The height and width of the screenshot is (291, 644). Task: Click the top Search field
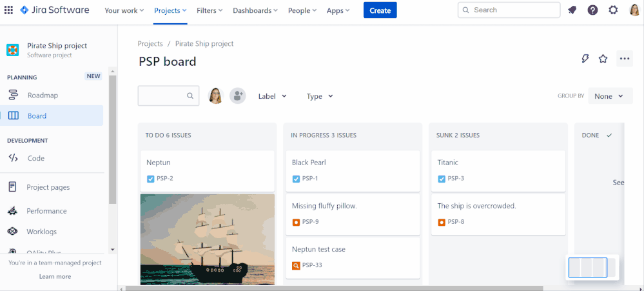pos(509,10)
